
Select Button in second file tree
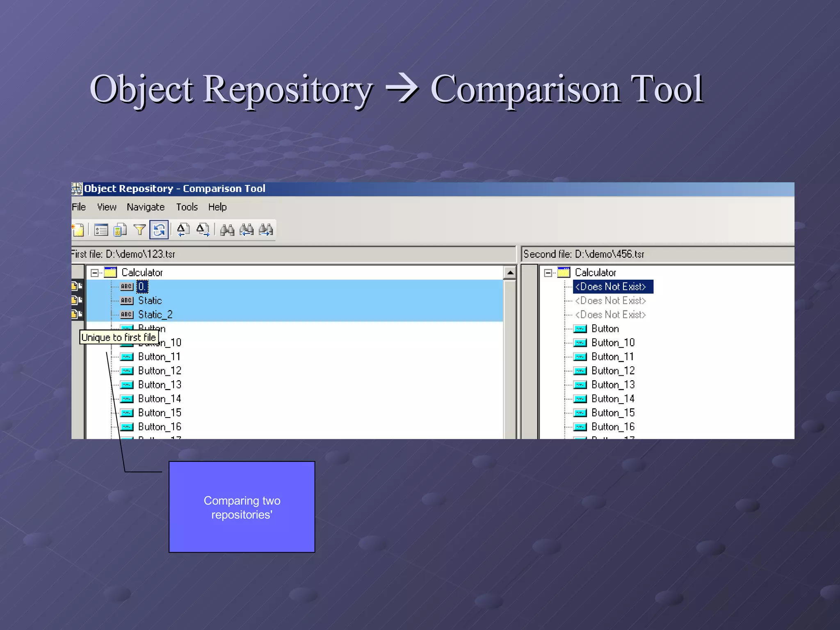tap(605, 329)
